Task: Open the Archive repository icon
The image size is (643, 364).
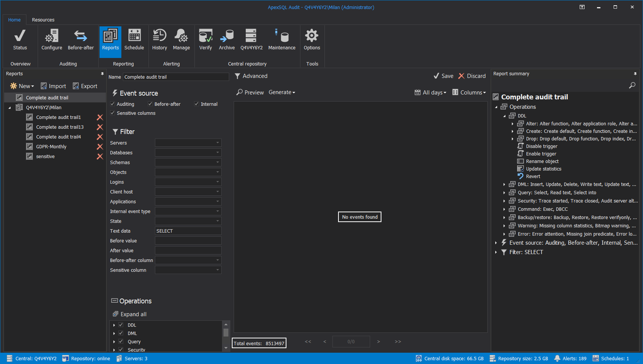Action: click(227, 39)
